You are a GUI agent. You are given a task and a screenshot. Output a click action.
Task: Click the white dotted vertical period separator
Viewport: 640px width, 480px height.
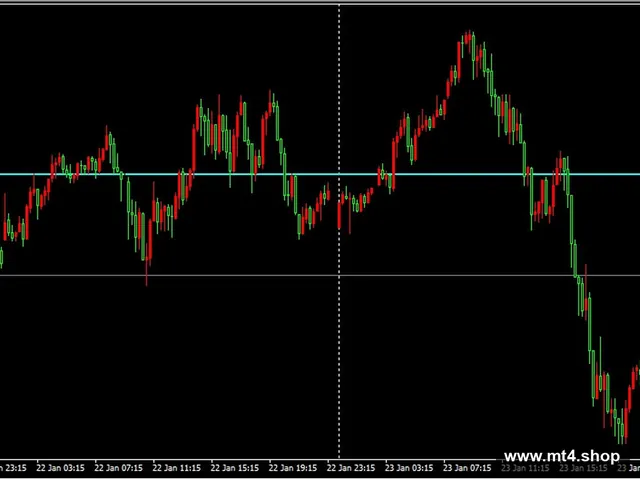pyautogui.click(x=339, y=232)
